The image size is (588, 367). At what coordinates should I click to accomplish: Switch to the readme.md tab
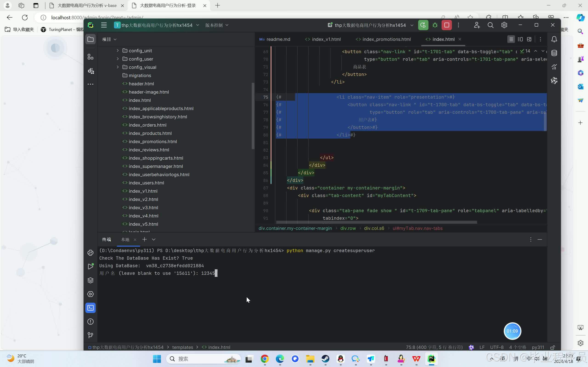(278, 39)
